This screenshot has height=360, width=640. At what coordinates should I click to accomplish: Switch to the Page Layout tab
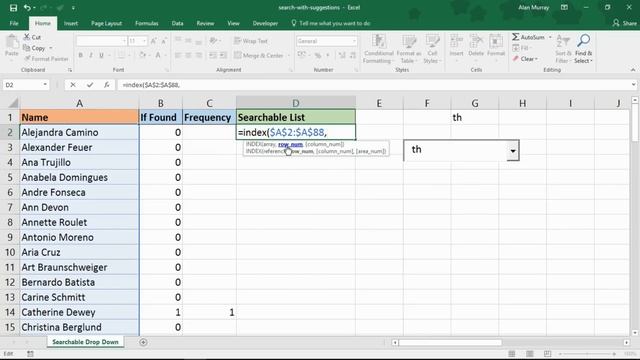[106, 23]
